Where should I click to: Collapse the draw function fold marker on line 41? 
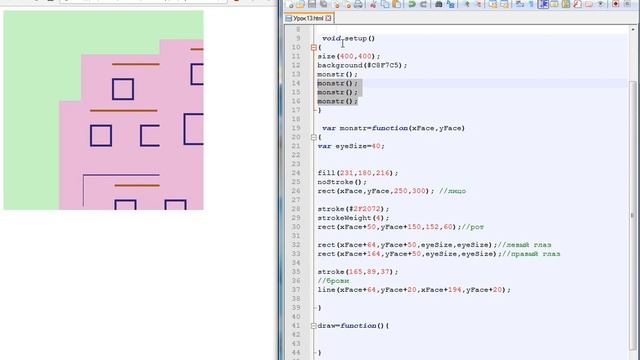(313, 326)
